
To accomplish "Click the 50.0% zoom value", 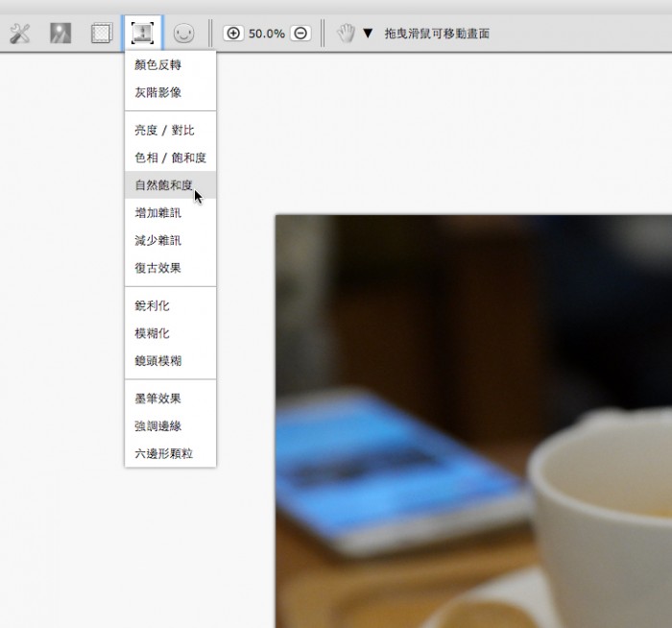I will 267,34.
